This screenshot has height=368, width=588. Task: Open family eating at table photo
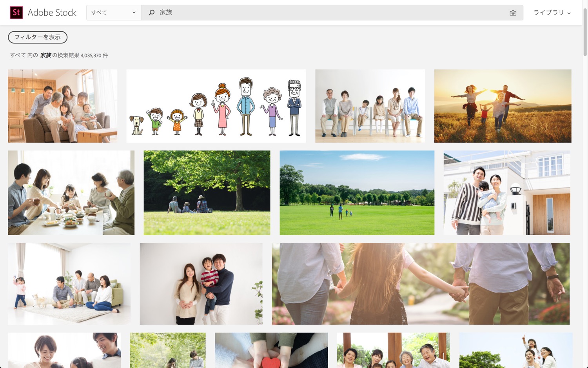coord(71,193)
